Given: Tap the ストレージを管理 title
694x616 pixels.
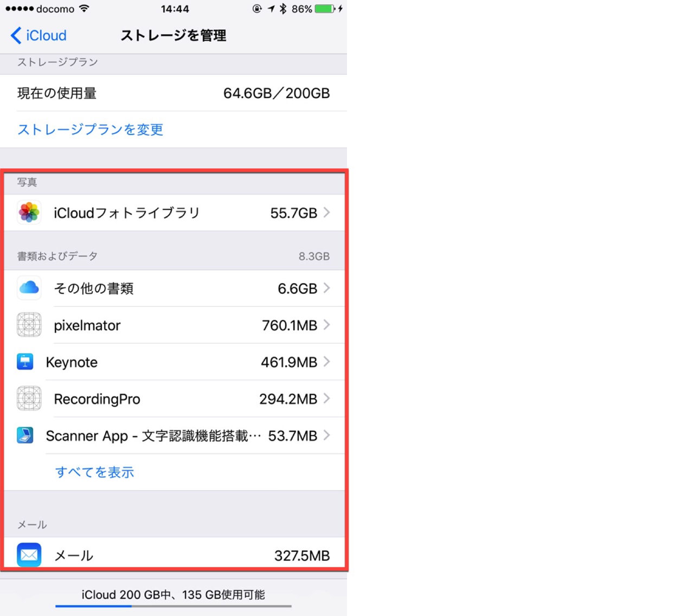Looking at the screenshot, I should (173, 36).
